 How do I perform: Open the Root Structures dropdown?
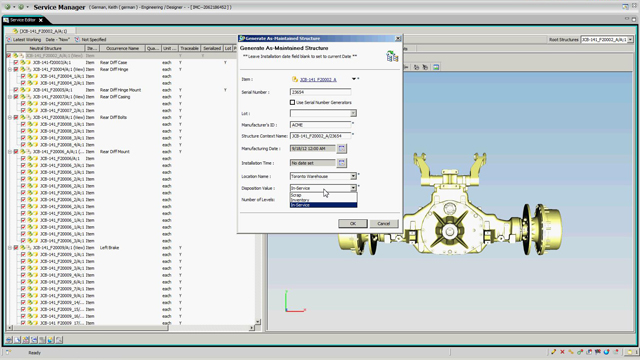point(630,40)
